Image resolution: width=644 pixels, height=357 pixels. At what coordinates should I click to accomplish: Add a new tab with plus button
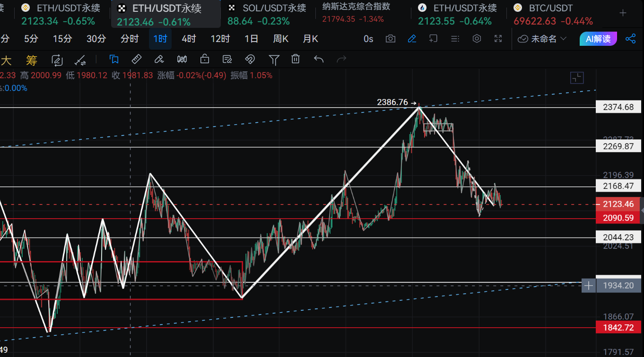tap(623, 13)
